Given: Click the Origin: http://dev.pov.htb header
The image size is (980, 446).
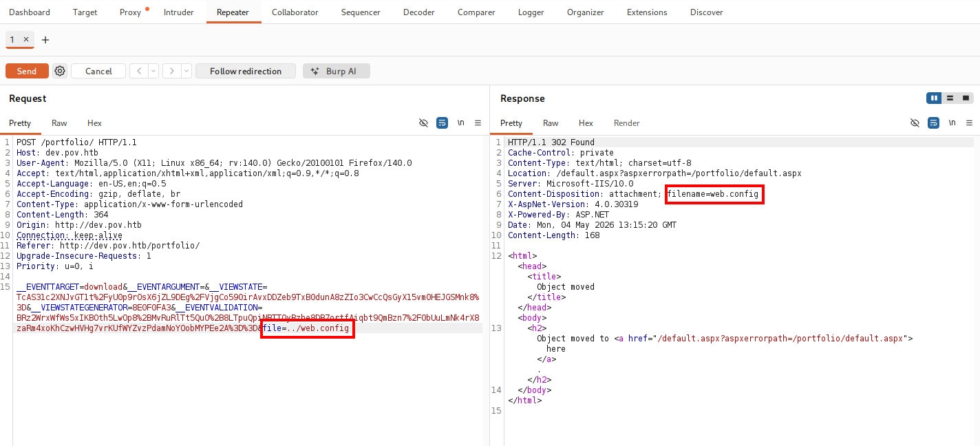Looking at the screenshot, I should point(79,225).
